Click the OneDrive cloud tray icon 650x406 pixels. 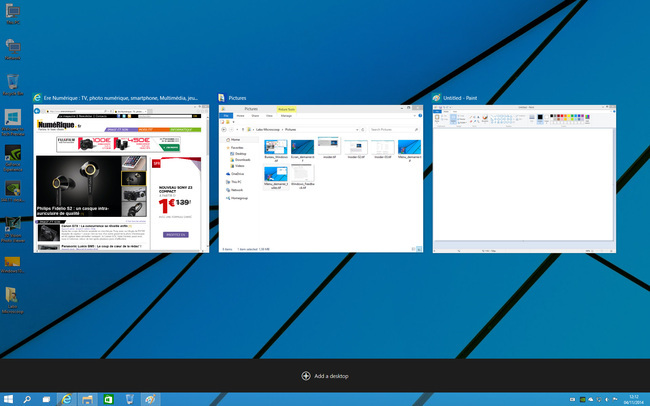591,399
